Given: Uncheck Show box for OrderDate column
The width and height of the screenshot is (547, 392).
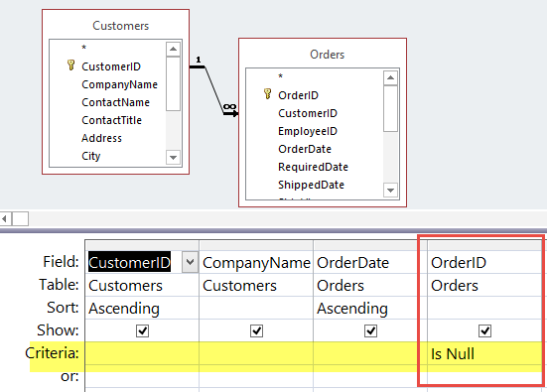Looking at the screenshot, I should click(370, 330).
